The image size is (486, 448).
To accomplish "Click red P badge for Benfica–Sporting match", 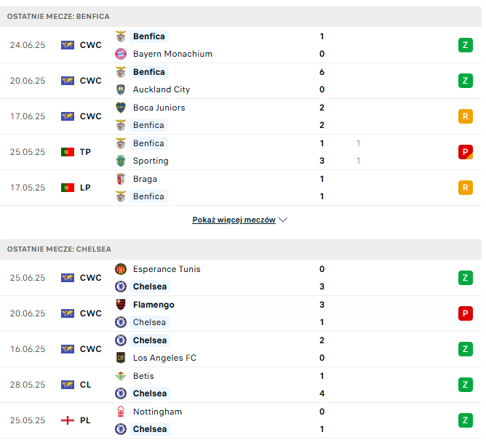I will tap(466, 152).
